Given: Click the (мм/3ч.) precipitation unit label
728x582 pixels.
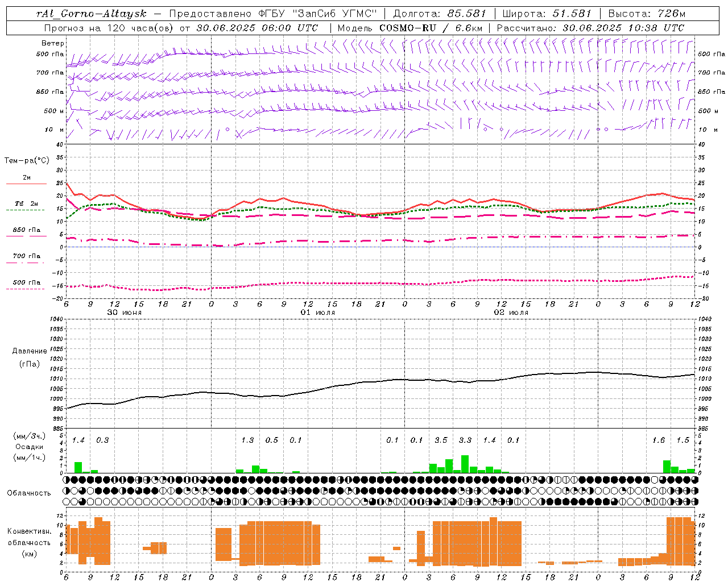Looking at the screenshot, I should (x=30, y=436).
